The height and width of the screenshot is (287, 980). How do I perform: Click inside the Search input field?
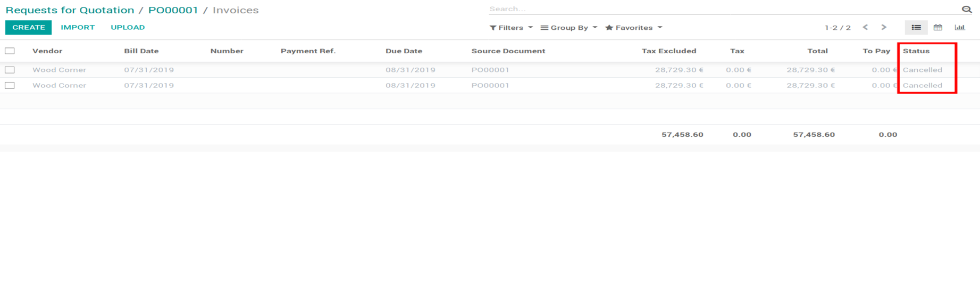pyautogui.click(x=723, y=9)
